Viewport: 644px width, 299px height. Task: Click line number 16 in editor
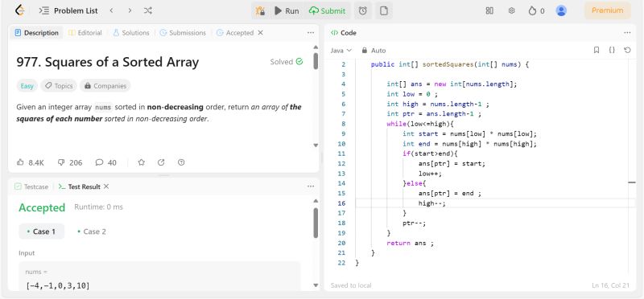point(341,203)
